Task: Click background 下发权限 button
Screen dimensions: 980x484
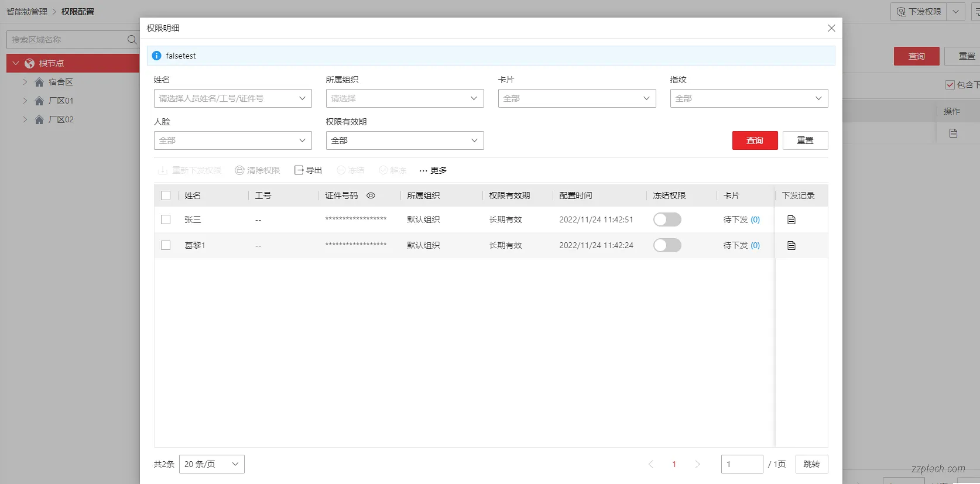Action: click(919, 12)
